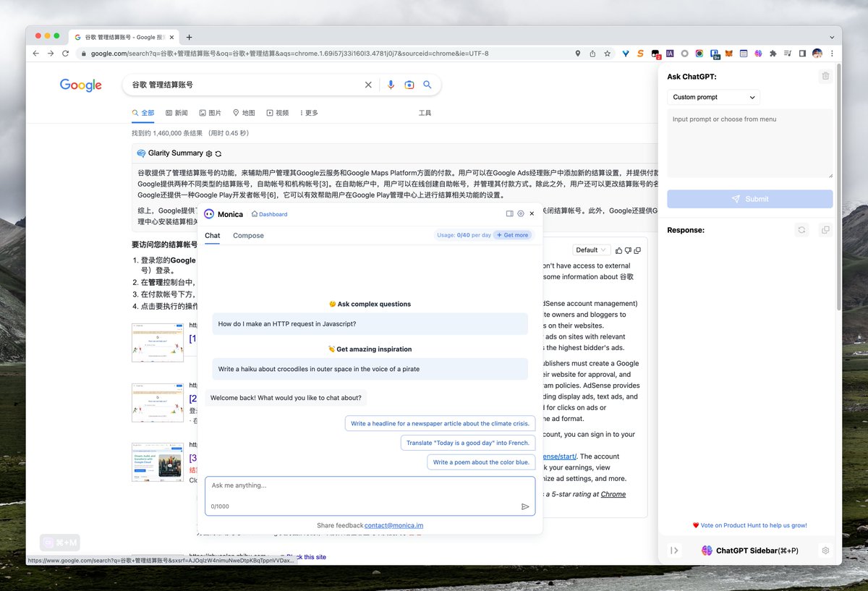Open the Chrome profile avatar

pos(817,54)
